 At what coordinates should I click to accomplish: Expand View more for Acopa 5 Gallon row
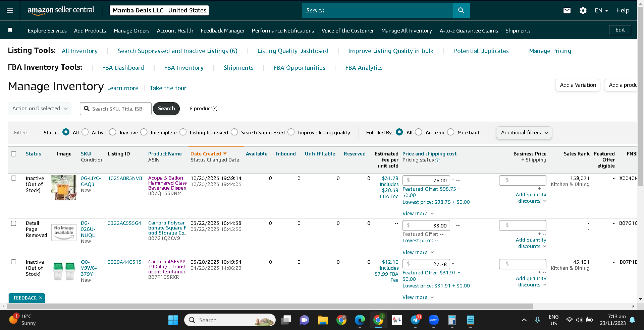[418, 213]
